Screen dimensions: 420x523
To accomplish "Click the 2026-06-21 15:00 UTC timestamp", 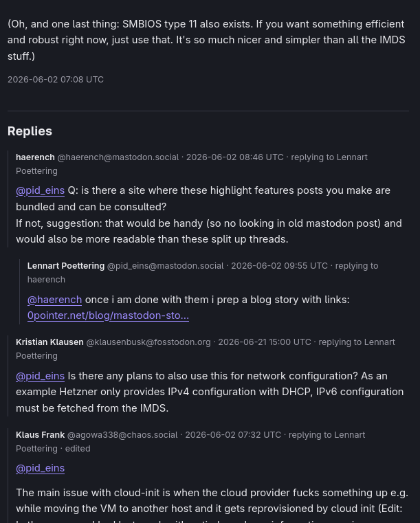I will (x=265, y=342).
